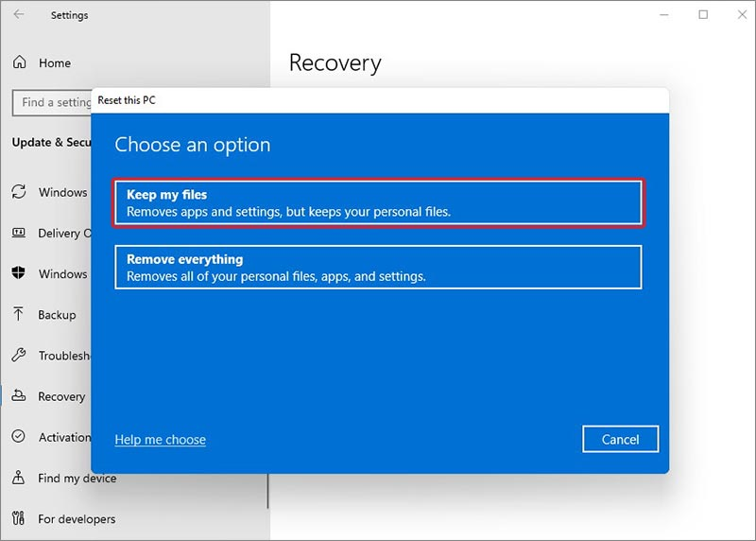
Task: Maximize the Settings window
Action: pyautogui.click(x=703, y=15)
